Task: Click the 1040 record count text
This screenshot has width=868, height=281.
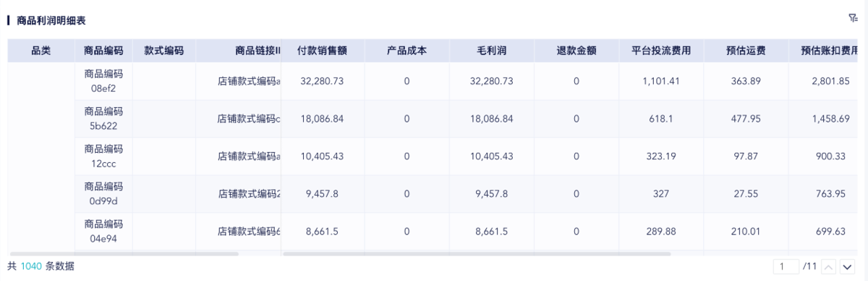Action: pos(31,267)
